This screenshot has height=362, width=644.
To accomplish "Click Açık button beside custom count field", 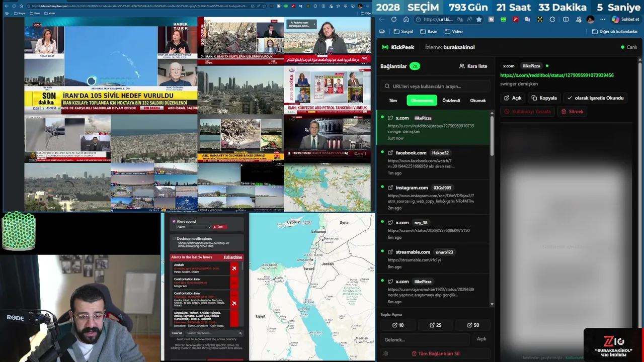I will pos(481,339).
